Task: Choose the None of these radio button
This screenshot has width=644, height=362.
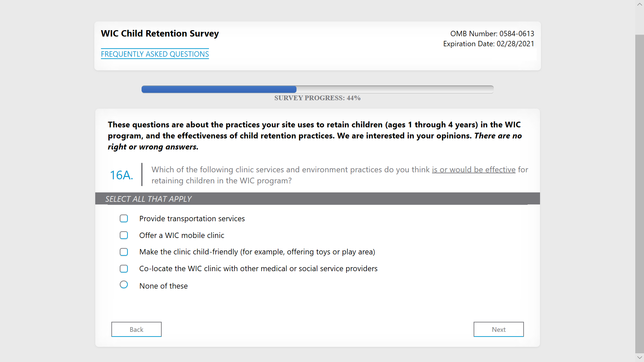Action: pyautogui.click(x=124, y=285)
